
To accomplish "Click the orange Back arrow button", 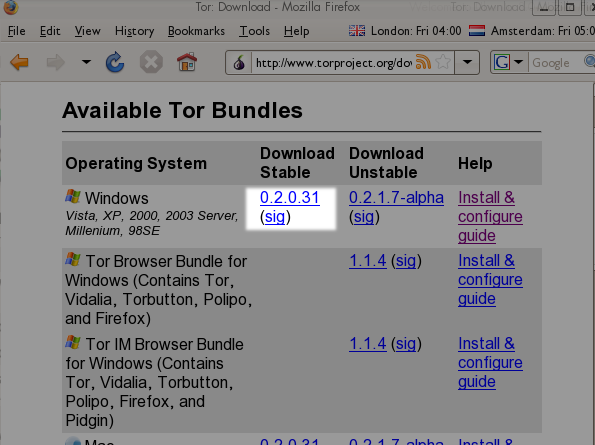I will pos(19,62).
